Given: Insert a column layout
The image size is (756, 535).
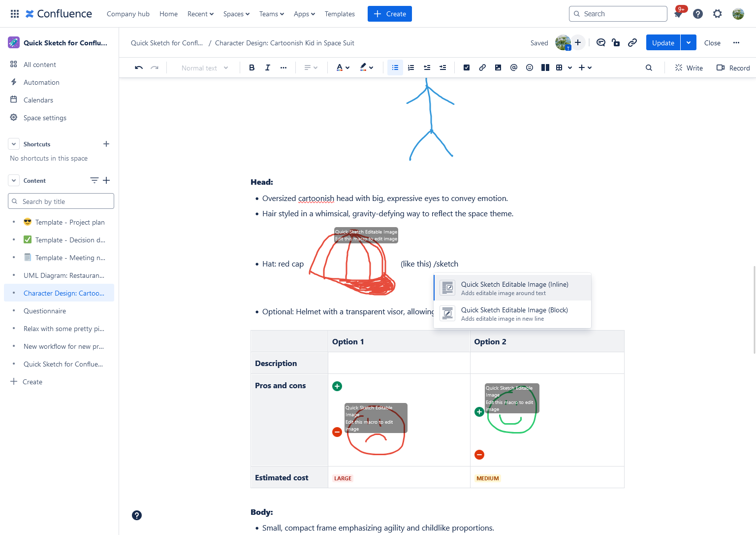Looking at the screenshot, I should 545,67.
